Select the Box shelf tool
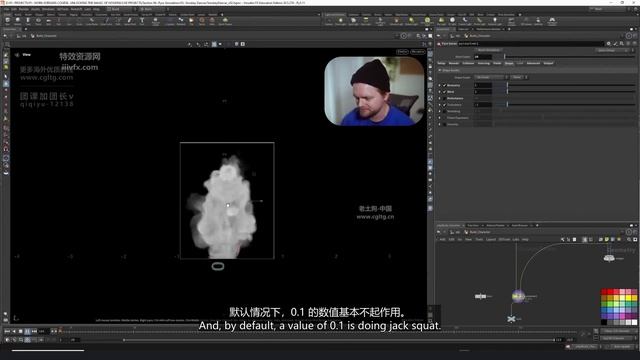 tap(7, 20)
